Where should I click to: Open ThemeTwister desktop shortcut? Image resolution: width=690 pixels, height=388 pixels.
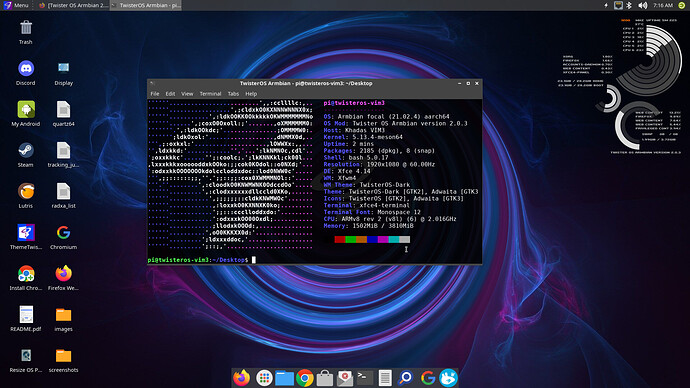(26, 232)
